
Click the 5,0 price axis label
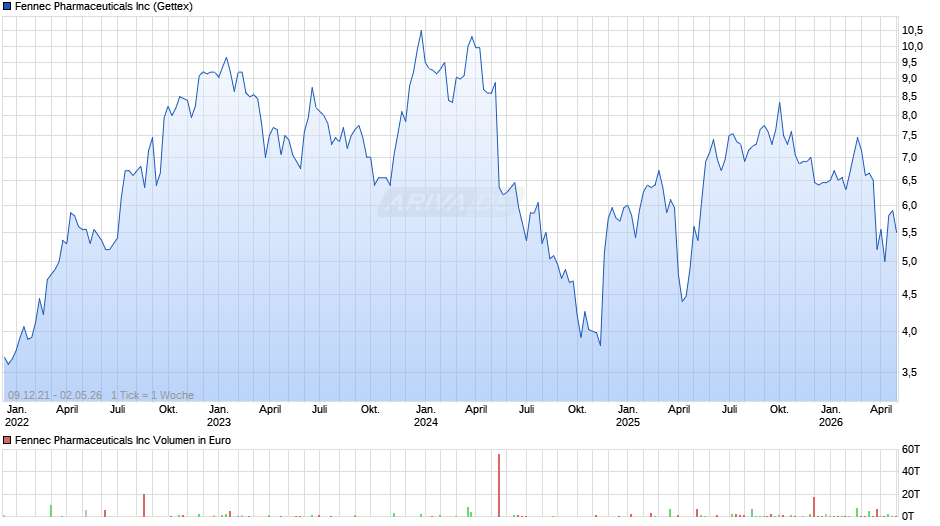[x=909, y=262]
